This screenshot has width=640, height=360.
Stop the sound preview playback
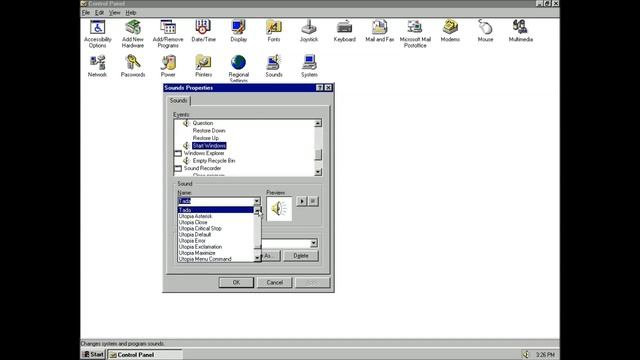313,201
